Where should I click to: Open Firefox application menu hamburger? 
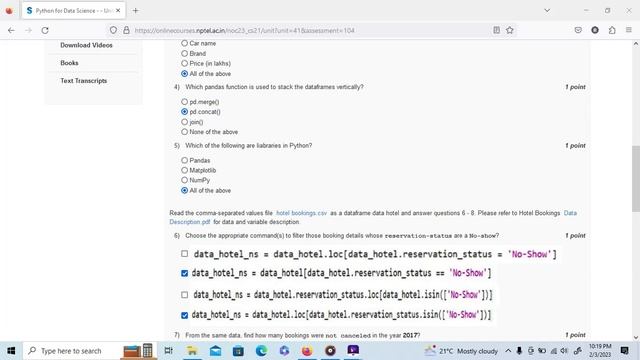coord(629,30)
